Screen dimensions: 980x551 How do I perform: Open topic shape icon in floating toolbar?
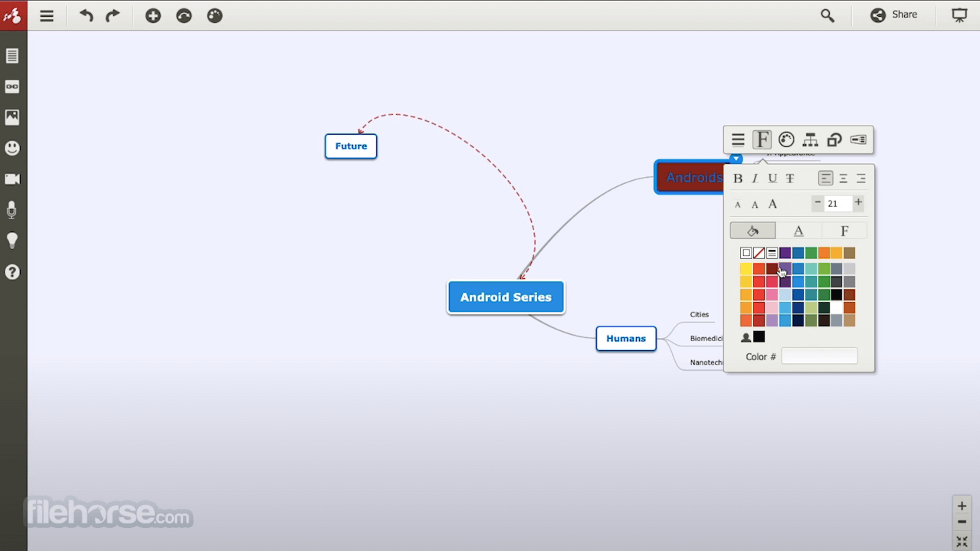point(834,139)
